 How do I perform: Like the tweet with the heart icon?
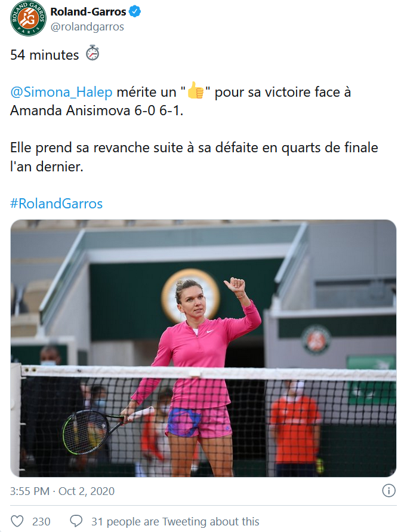click(x=17, y=521)
